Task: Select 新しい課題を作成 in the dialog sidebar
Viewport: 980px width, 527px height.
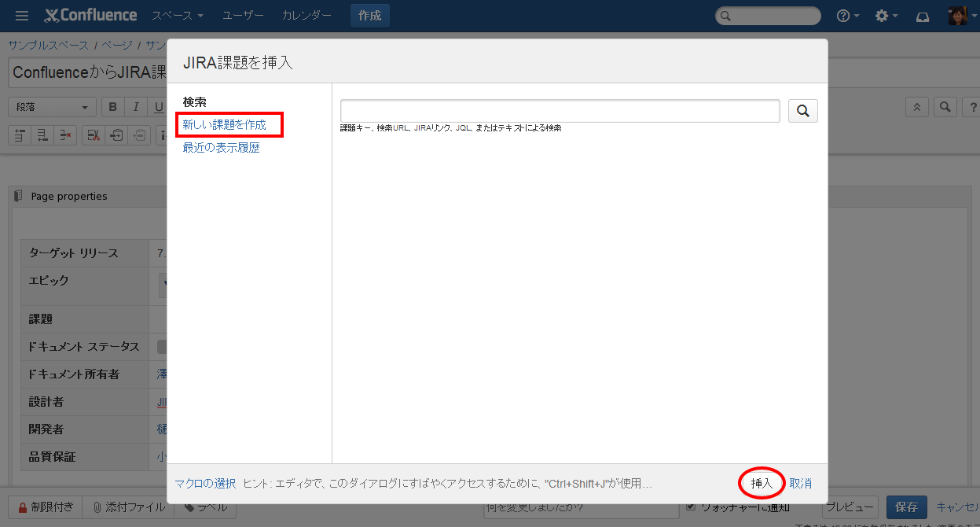Action: [225, 124]
